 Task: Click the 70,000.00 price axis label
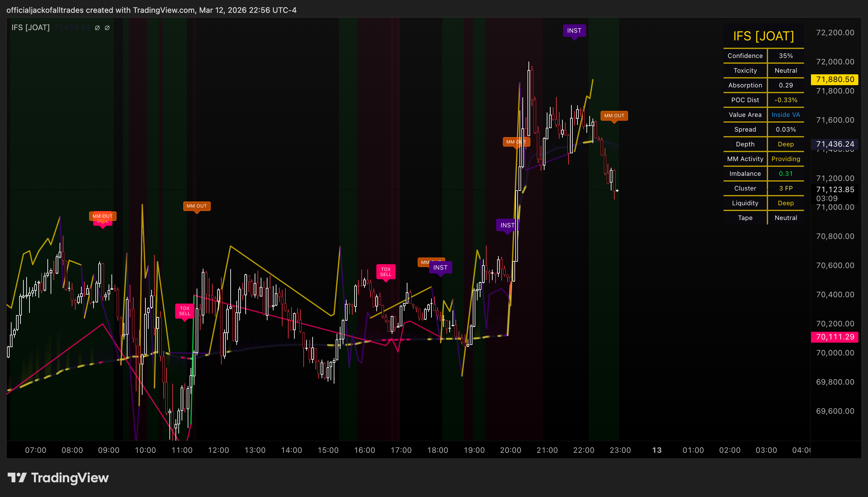(x=835, y=353)
